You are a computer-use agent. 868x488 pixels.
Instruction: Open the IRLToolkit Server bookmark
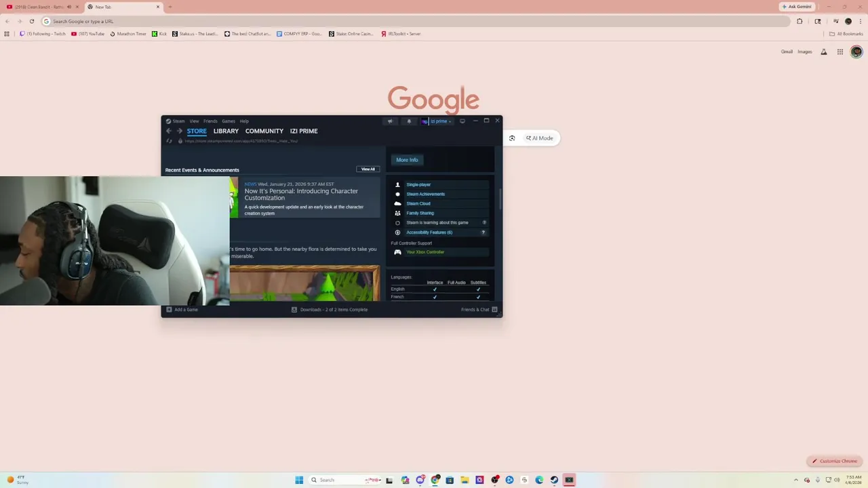coord(401,34)
